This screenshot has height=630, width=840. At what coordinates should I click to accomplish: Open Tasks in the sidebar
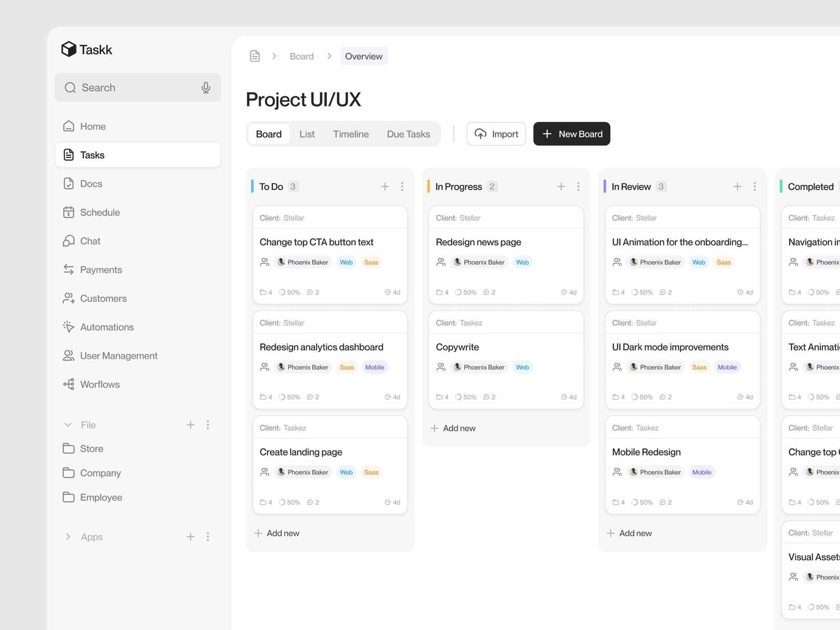click(138, 155)
